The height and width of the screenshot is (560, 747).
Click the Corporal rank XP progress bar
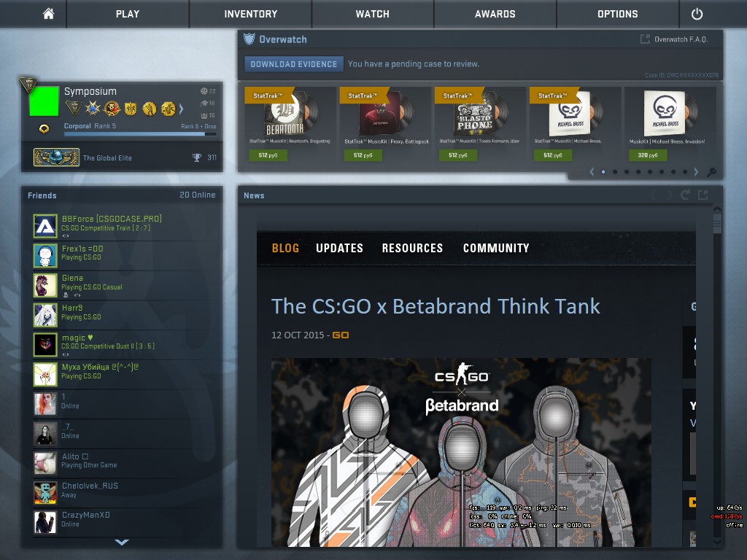[x=140, y=134]
